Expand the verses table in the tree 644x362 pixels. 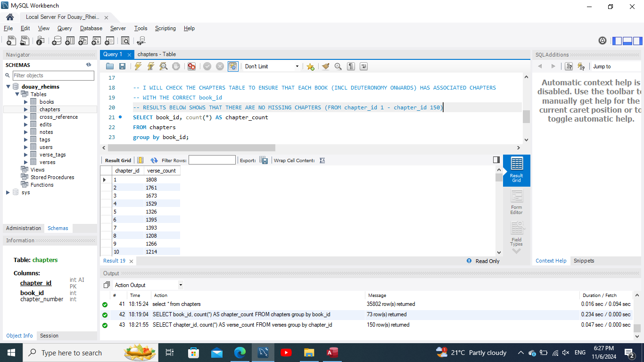click(26, 162)
